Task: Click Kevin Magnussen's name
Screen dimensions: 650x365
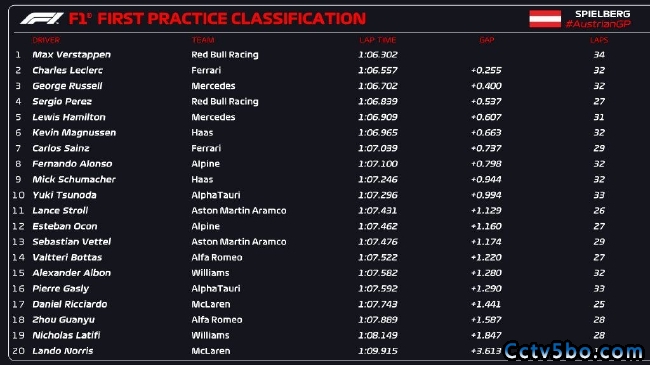Action: coord(74,133)
